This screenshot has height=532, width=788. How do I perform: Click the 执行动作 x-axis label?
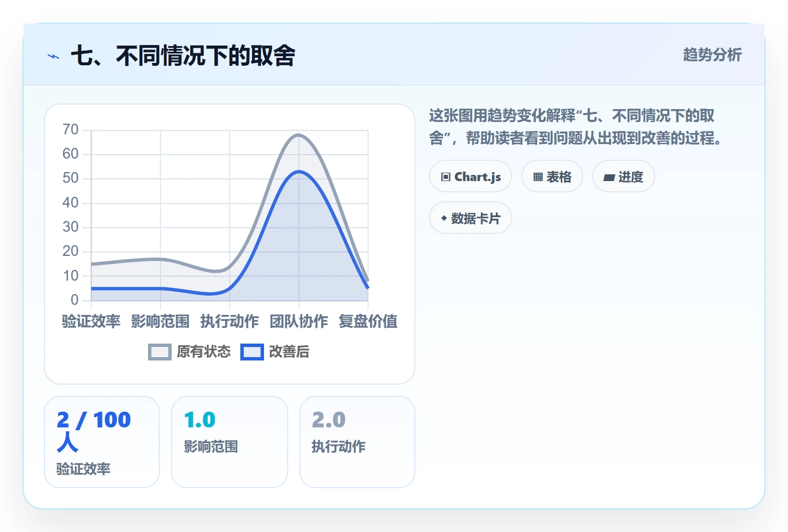tap(230, 321)
